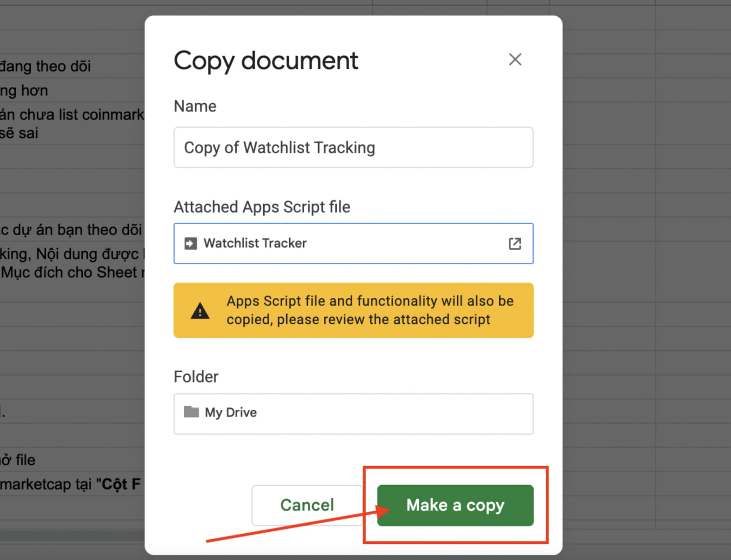Click the Copy document dialog title
Viewport: 731px width, 560px height.
tap(266, 61)
